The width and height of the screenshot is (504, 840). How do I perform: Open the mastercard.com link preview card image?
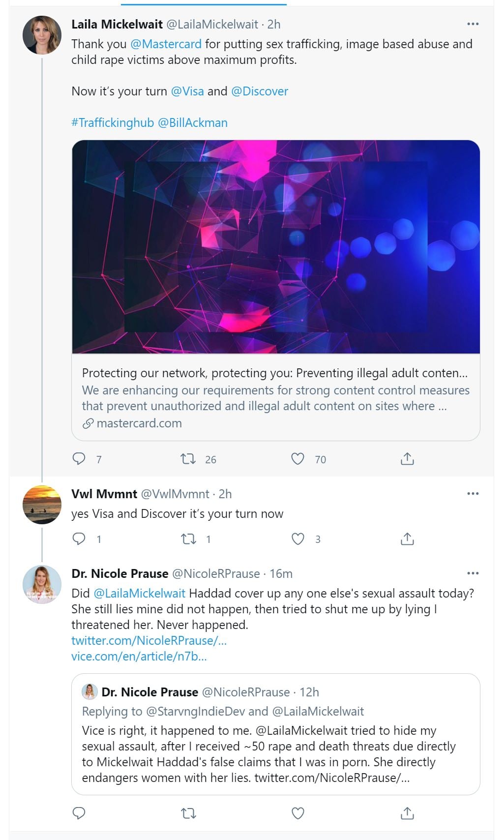[275, 247]
